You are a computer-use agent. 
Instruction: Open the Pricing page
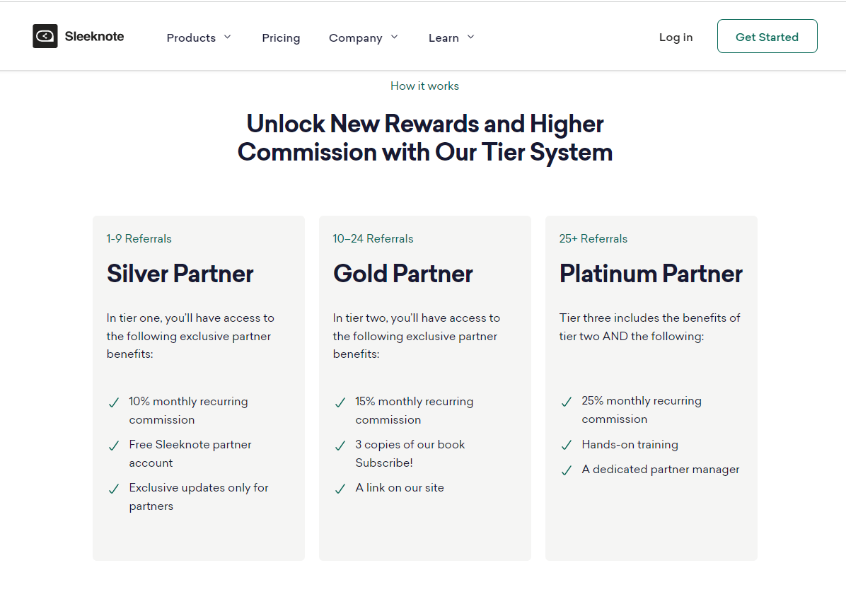tap(281, 37)
